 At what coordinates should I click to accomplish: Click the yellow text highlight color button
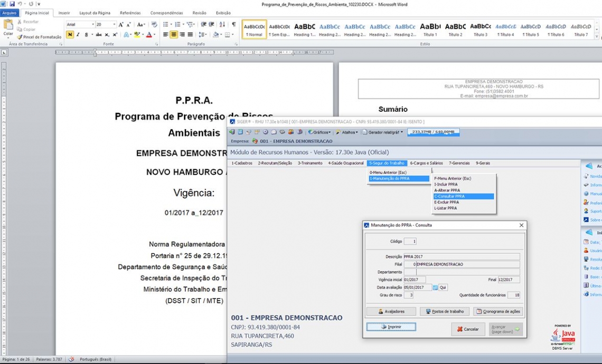[137, 34]
